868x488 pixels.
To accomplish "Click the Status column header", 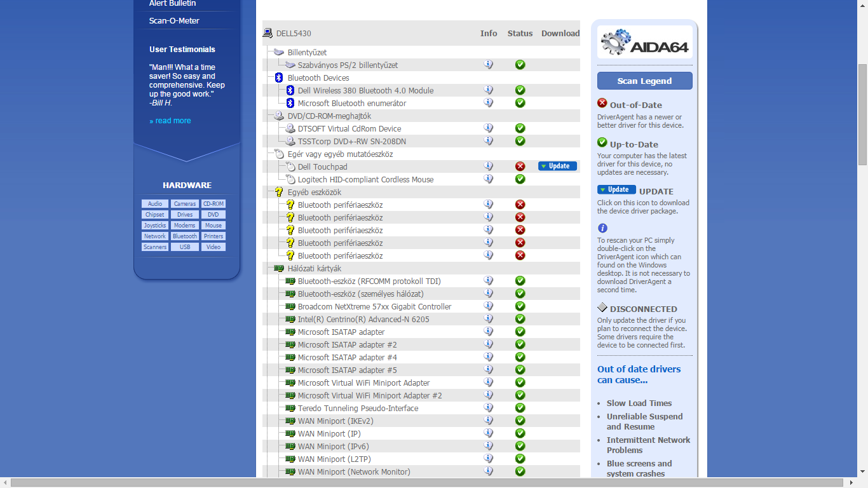I will coord(520,33).
